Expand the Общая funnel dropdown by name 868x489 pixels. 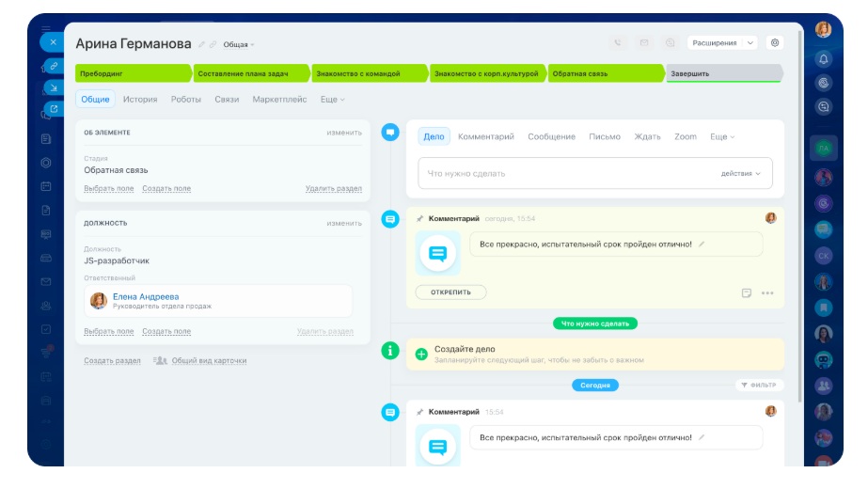click(x=239, y=44)
